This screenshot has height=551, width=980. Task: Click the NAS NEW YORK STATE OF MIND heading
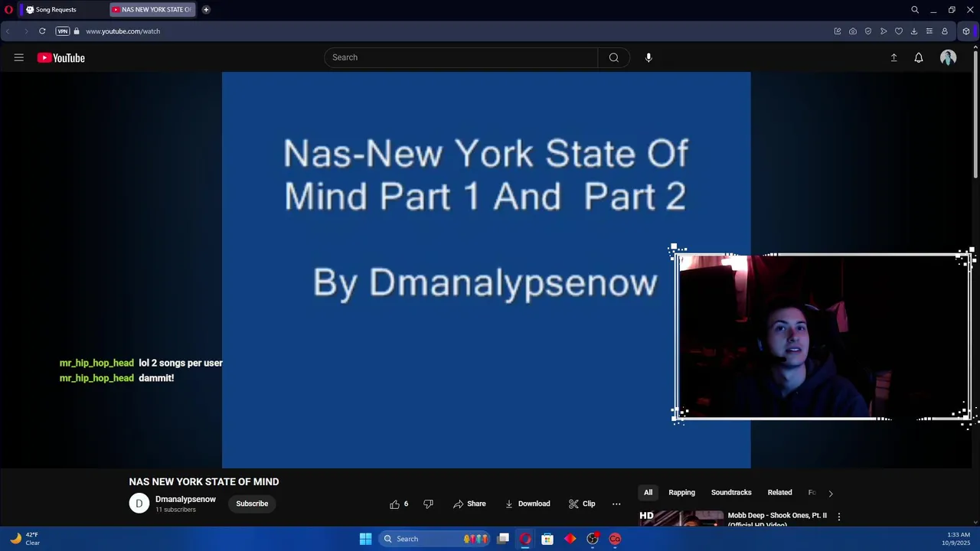(204, 481)
